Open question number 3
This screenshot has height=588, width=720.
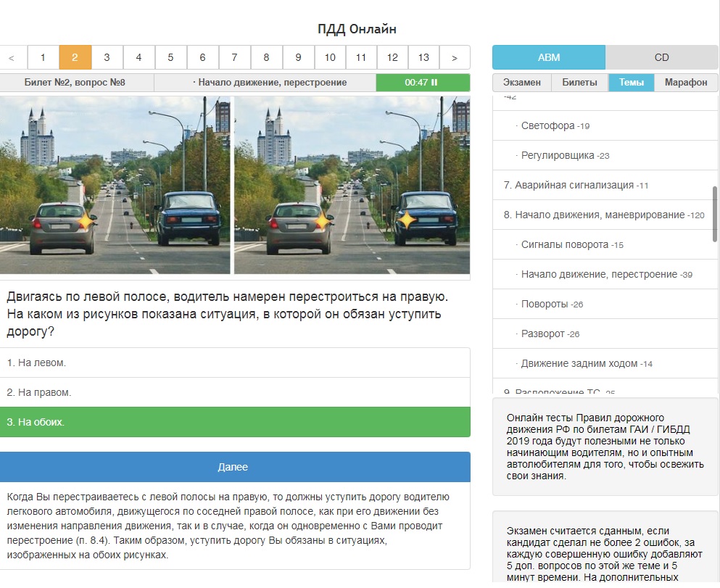click(x=107, y=57)
